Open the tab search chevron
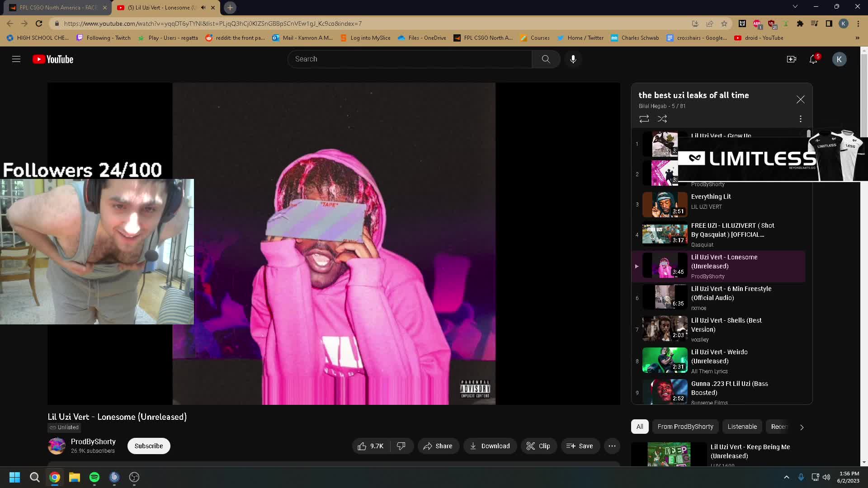The image size is (868, 488). pos(795,7)
